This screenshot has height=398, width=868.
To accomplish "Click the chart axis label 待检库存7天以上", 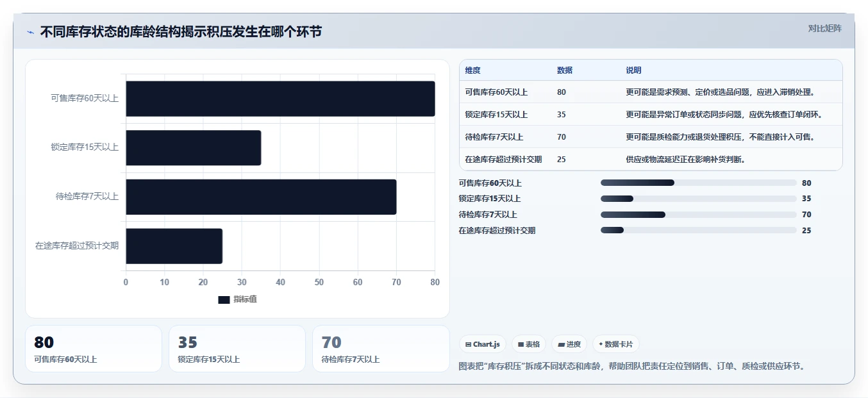I will point(87,197).
